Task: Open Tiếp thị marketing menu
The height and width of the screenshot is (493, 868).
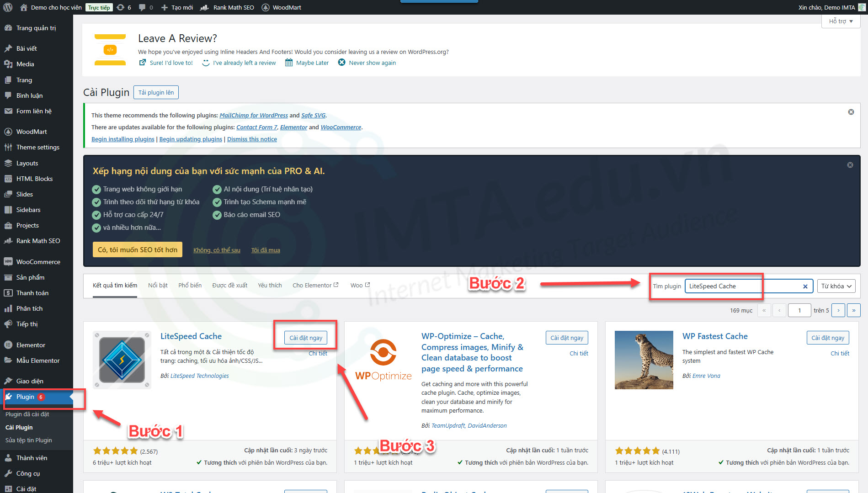Action: (x=27, y=324)
